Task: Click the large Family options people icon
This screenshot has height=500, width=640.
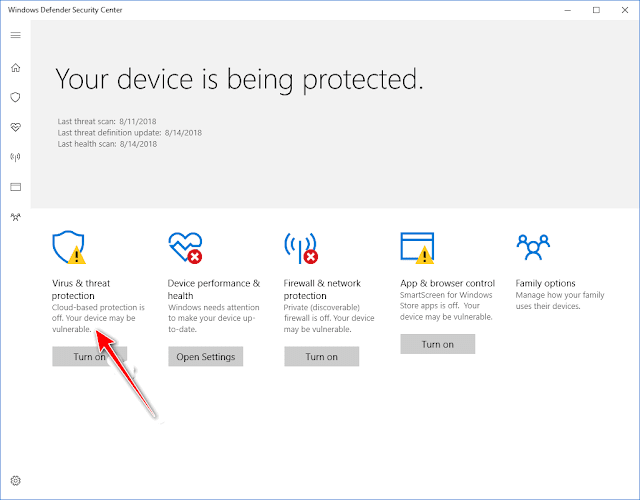Action: 533,247
